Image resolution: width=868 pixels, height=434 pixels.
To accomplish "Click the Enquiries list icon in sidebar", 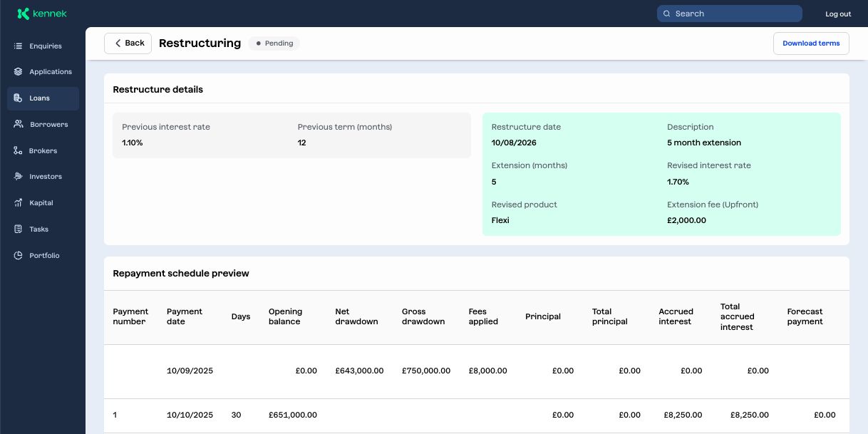I will point(19,46).
